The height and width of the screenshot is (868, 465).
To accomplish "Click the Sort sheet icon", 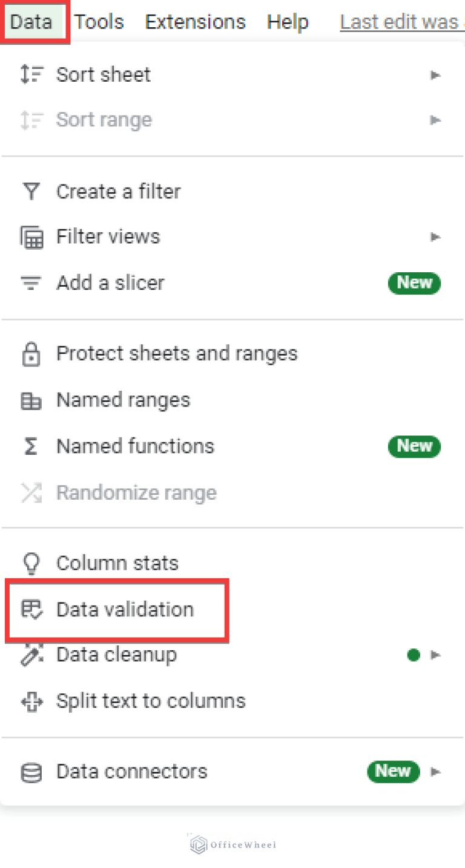I will (x=31, y=75).
